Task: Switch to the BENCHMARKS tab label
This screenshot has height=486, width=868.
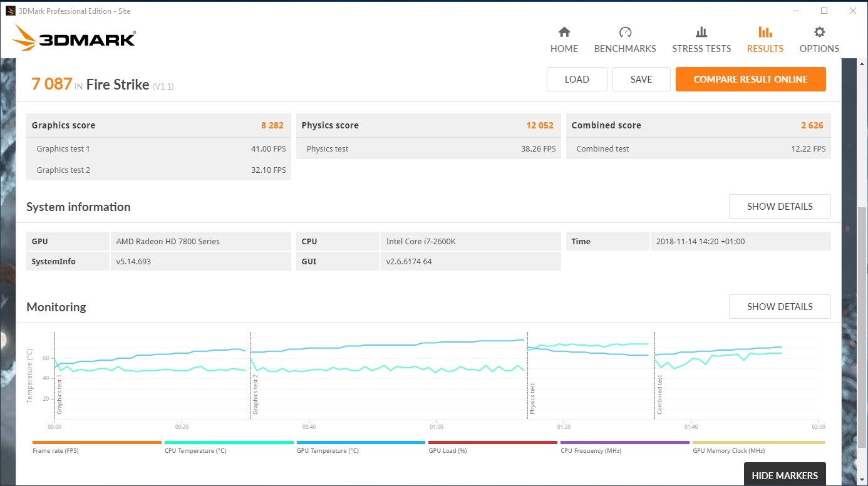Action: coord(625,49)
